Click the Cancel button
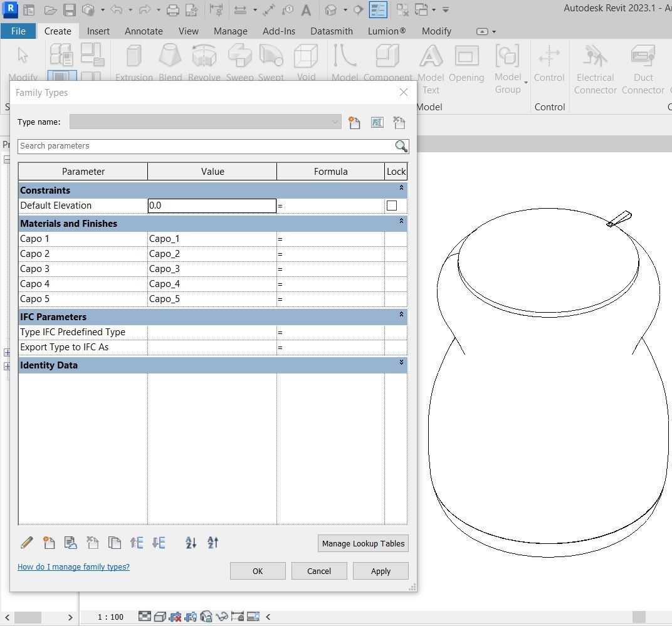Screen dimensions: 672x626 pos(319,571)
